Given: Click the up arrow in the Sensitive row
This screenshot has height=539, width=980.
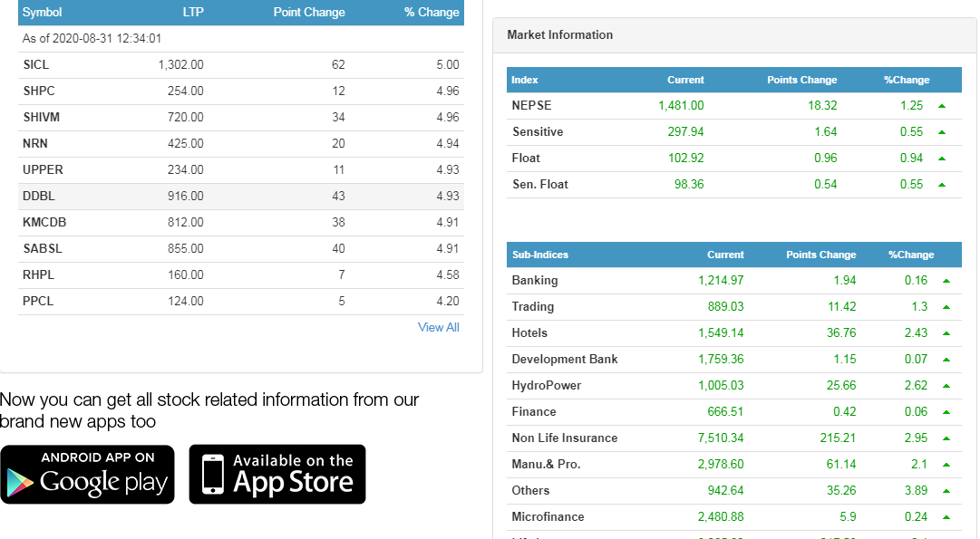Looking at the screenshot, I should click(942, 132).
